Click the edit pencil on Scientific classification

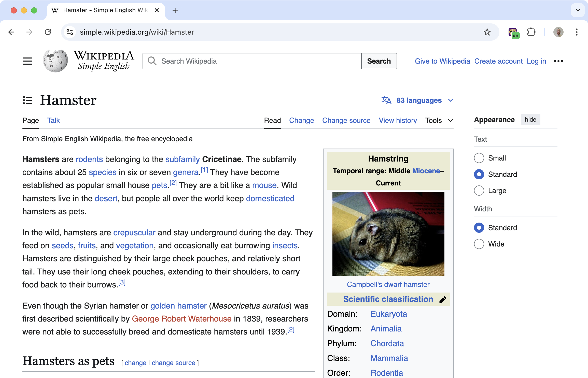[x=443, y=299]
